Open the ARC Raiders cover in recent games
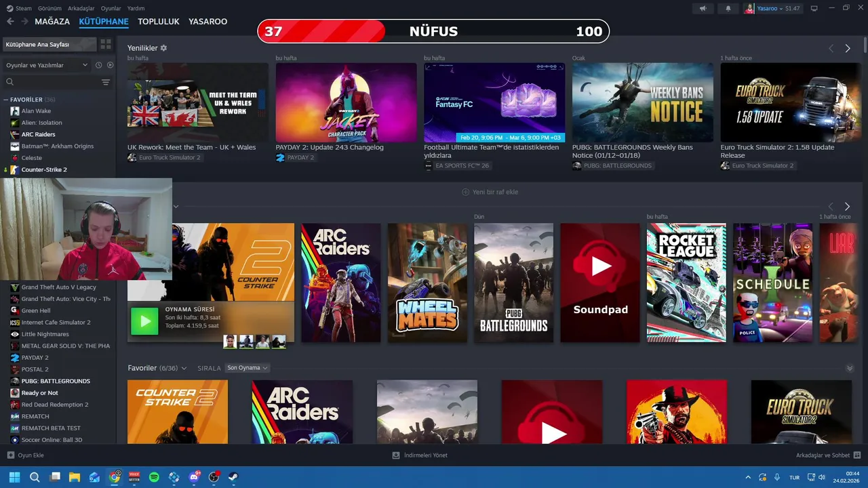Viewport: 868px width, 488px height. (x=340, y=283)
